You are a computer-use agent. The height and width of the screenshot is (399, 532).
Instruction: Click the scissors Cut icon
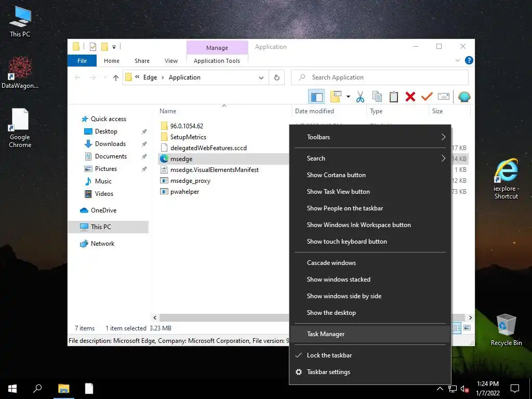(x=360, y=97)
